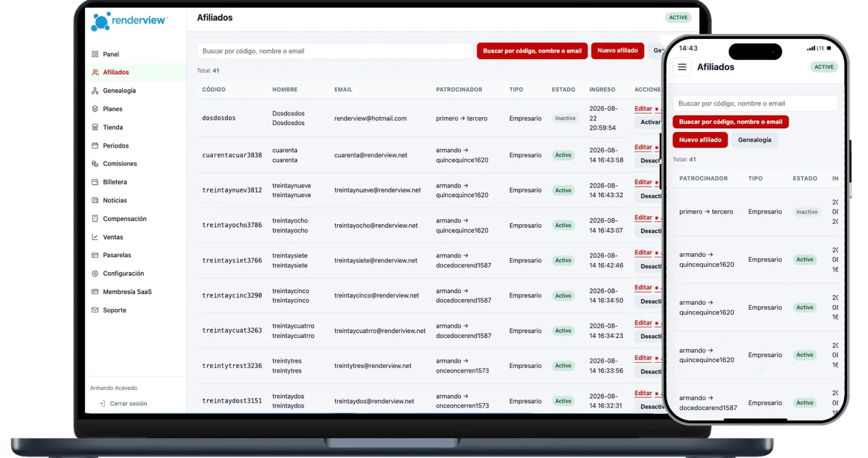Click the Afiliados people icon in sidebar
Screen dimensions: 868x458
click(95, 72)
